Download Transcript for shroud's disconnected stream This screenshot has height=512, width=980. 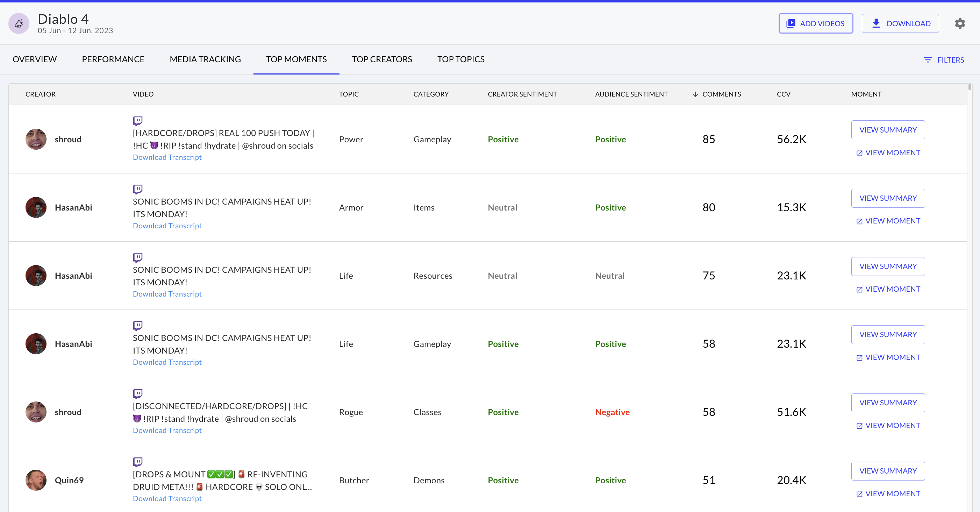tap(167, 430)
